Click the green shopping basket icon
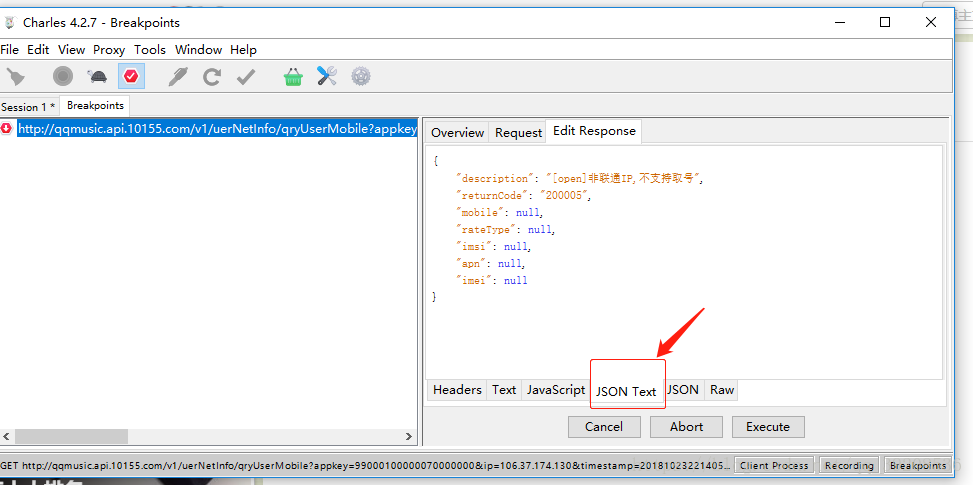This screenshot has width=973, height=485. (x=293, y=76)
